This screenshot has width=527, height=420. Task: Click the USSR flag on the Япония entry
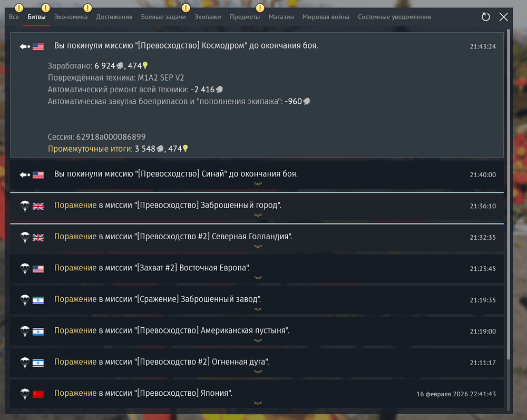click(x=38, y=394)
